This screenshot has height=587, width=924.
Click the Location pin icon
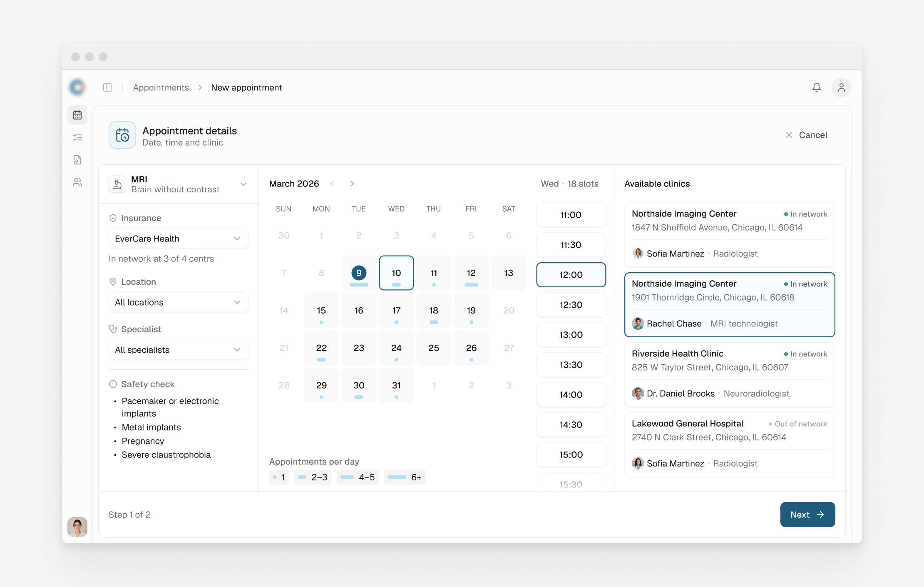pyautogui.click(x=113, y=282)
